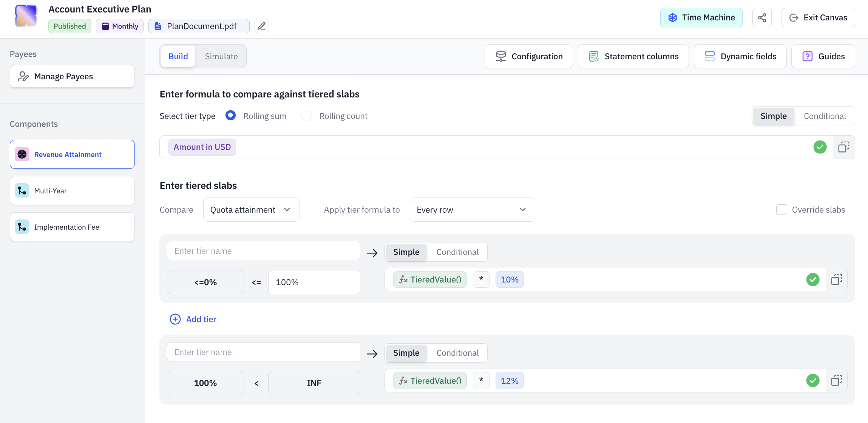Click the 10% value token
868x423 pixels.
(x=510, y=279)
